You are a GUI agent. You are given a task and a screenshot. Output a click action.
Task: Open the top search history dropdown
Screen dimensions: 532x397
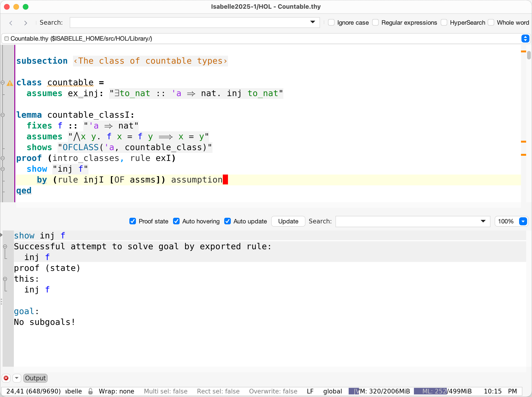tap(312, 22)
